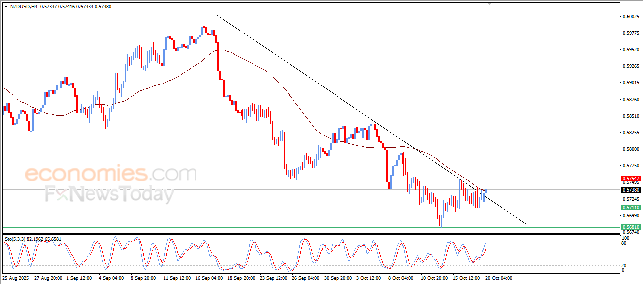Click the grey chart shift triangle marker
Viewport: 644px width, 285px height.
pos(490,4)
